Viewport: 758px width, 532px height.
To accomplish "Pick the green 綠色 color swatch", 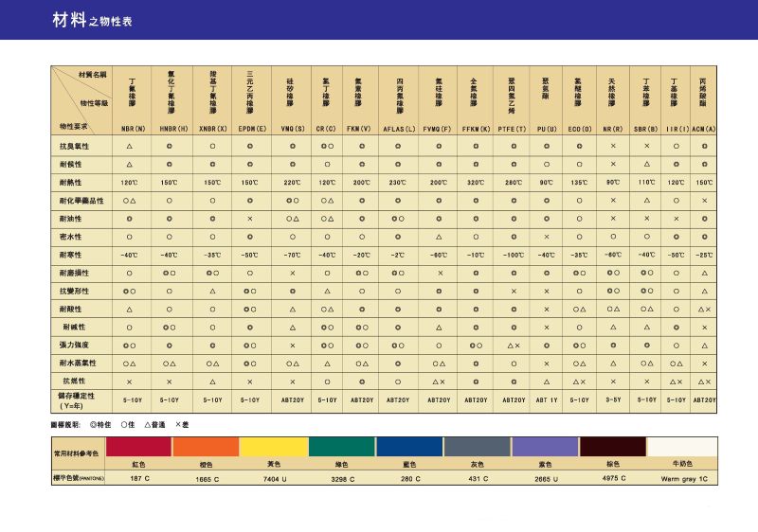I will 342,447.
